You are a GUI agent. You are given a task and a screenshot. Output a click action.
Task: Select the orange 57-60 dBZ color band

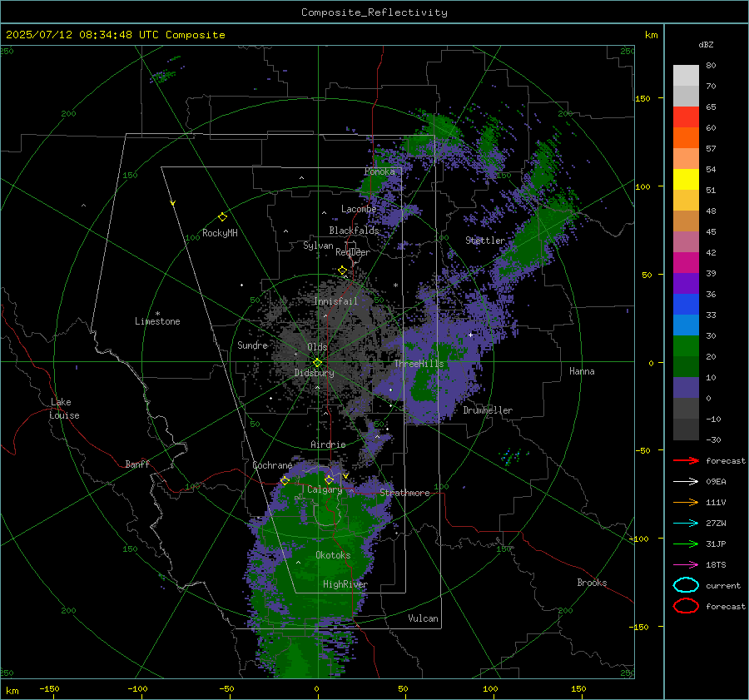coord(686,138)
